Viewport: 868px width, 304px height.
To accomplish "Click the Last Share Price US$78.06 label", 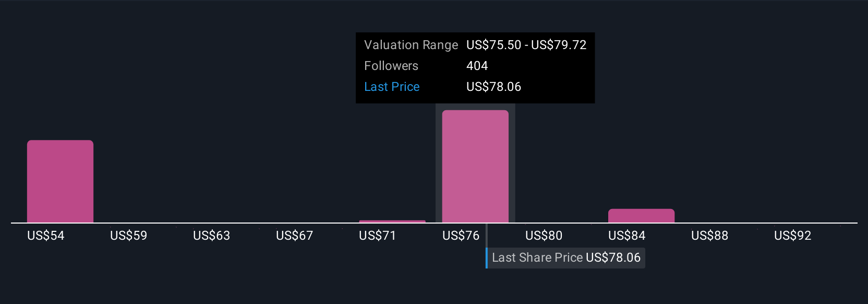I will pyautogui.click(x=566, y=258).
